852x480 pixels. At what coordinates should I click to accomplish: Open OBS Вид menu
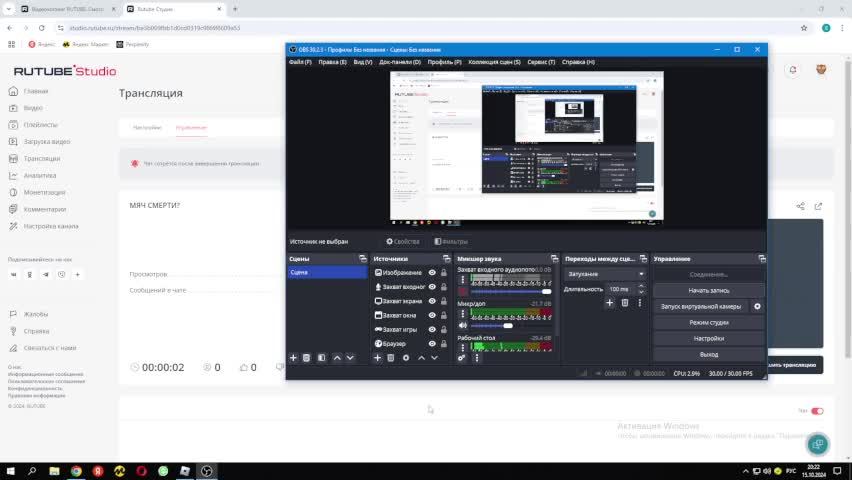[x=362, y=62]
